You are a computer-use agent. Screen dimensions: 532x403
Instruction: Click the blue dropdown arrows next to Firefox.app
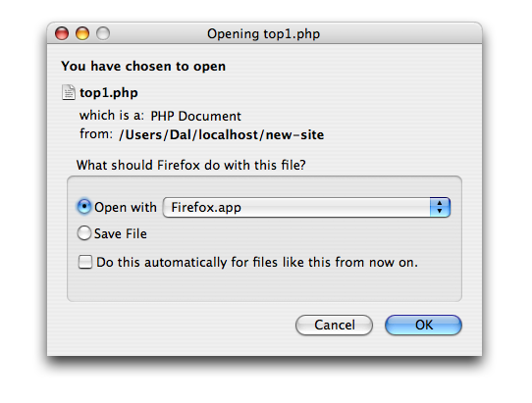coord(440,207)
